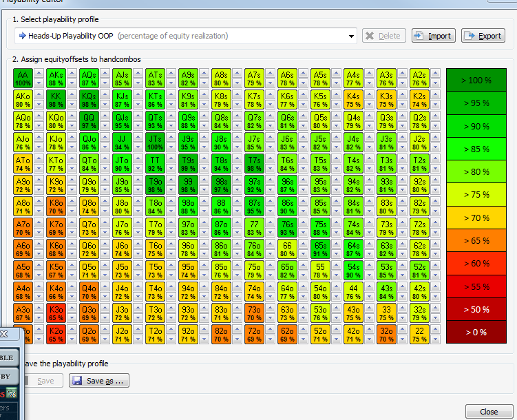Select the J2s 80% hand cell

pyautogui.click(x=419, y=143)
